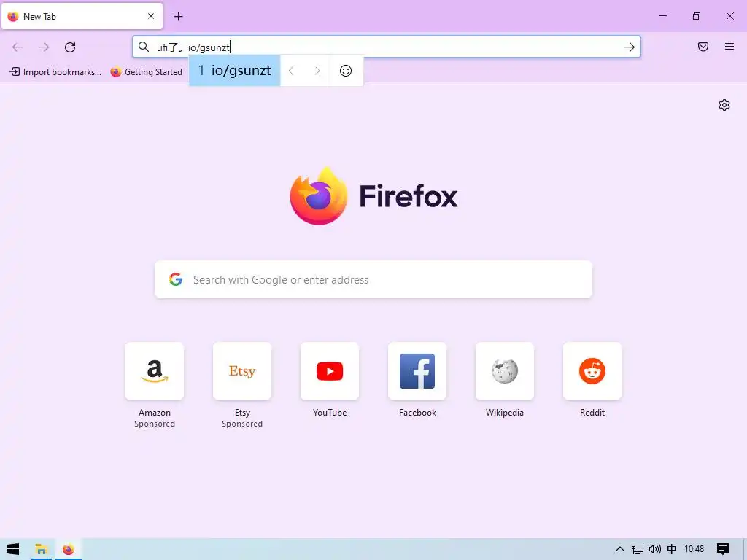Restore down the Firefox window

pyautogui.click(x=697, y=16)
